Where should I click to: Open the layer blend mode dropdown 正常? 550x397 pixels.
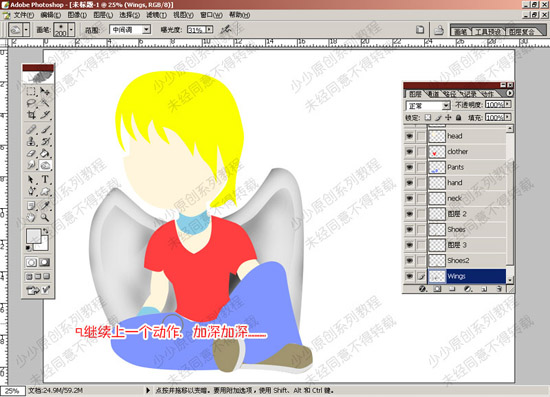[x=428, y=106]
